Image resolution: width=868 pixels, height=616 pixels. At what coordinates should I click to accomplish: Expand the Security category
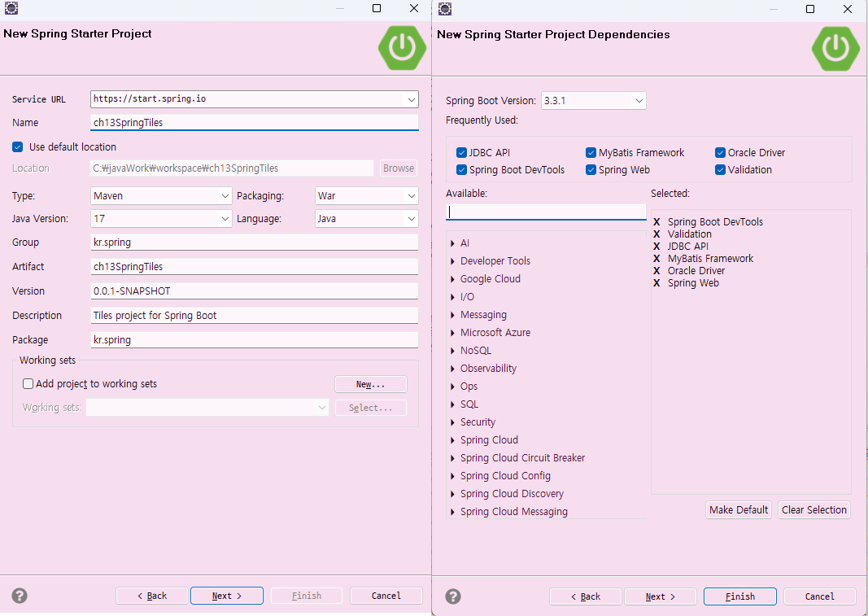(x=453, y=422)
